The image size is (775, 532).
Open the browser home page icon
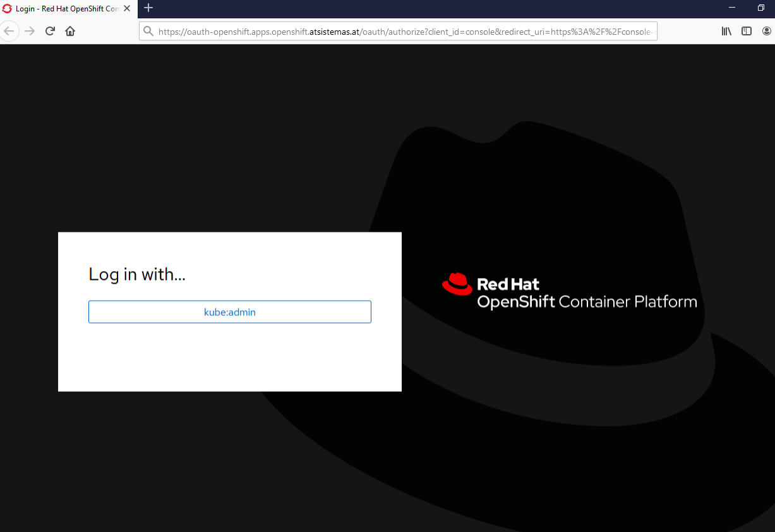tap(70, 31)
